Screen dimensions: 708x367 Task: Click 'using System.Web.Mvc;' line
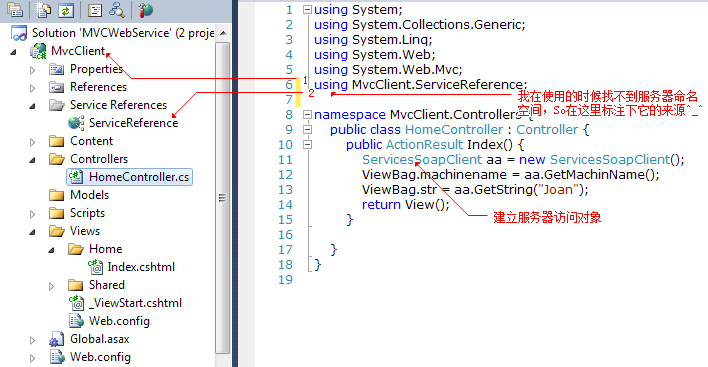388,70
